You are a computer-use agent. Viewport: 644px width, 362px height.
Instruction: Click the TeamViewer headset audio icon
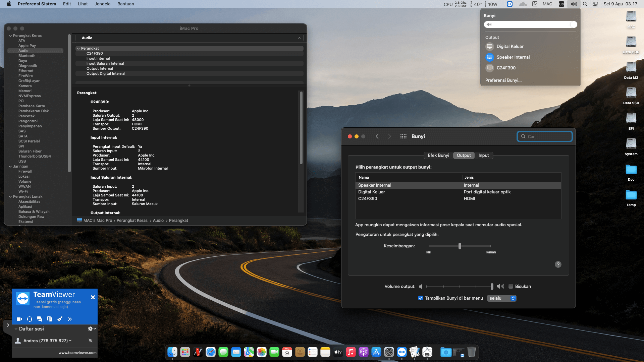coord(30,319)
